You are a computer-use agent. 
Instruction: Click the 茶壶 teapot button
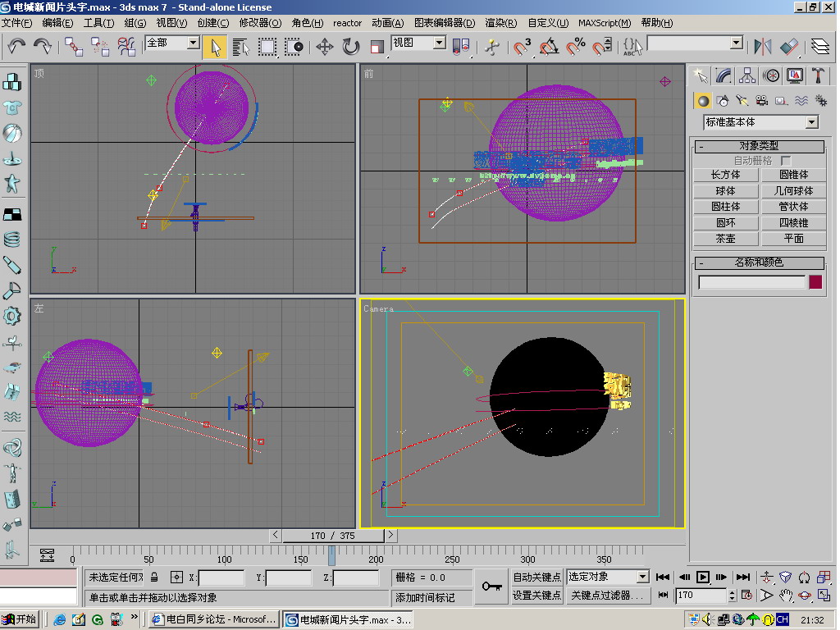click(725, 239)
